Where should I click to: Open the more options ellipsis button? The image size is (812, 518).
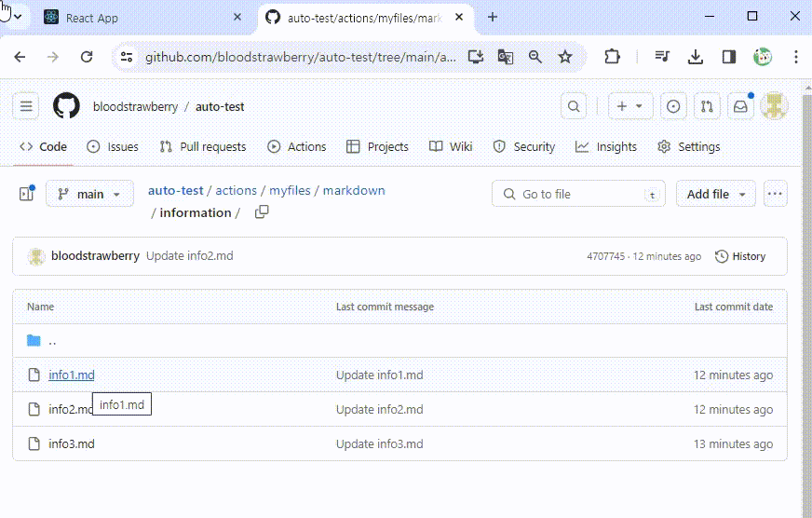(776, 194)
